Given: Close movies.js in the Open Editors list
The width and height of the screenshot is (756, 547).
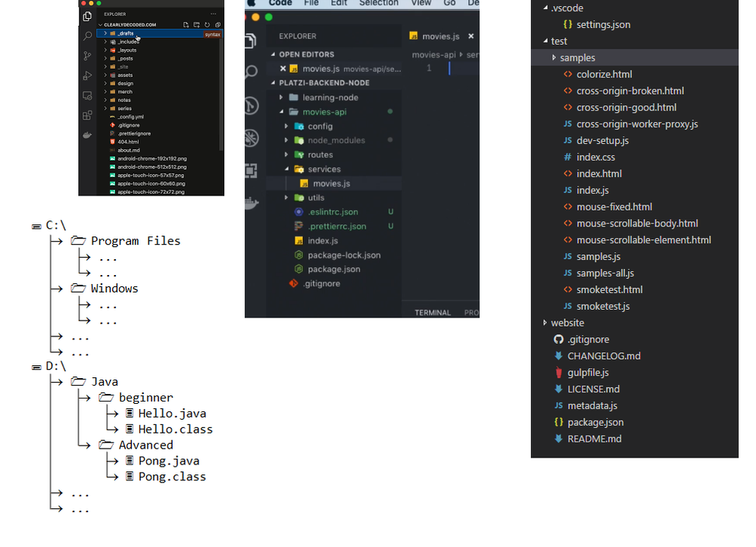Looking at the screenshot, I should 283,69.
